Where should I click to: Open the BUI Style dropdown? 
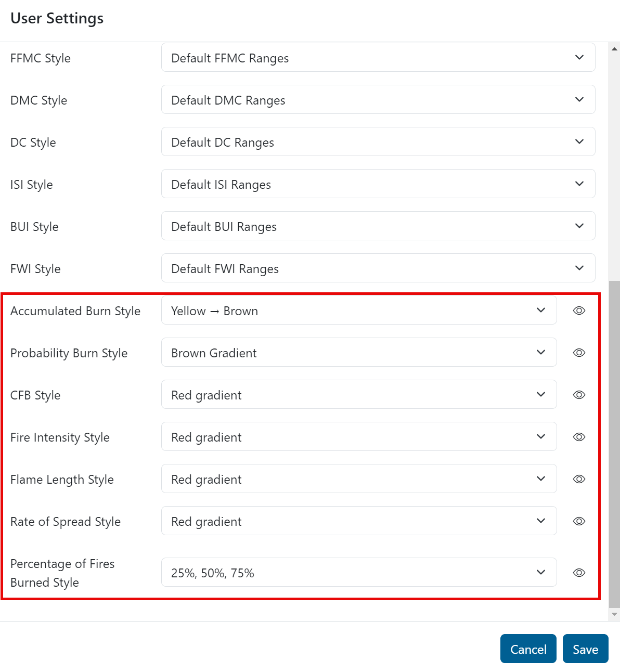coord(378,226)
